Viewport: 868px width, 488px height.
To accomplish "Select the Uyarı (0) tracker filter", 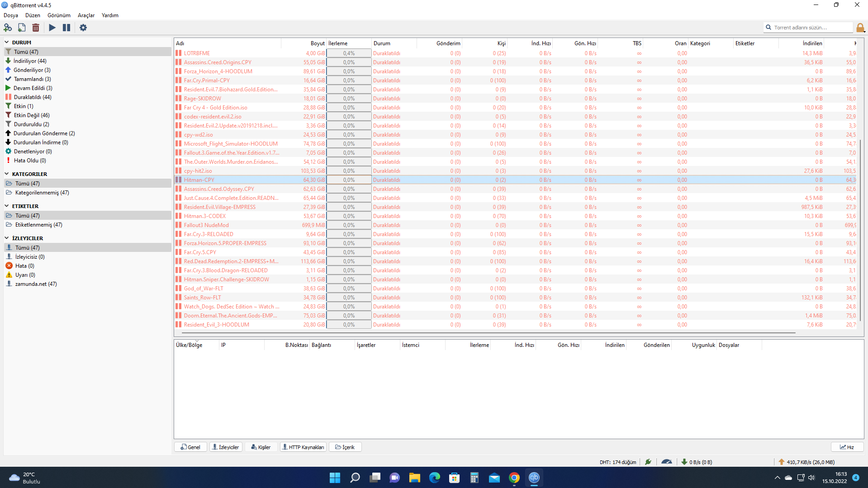I will [88, 275].
